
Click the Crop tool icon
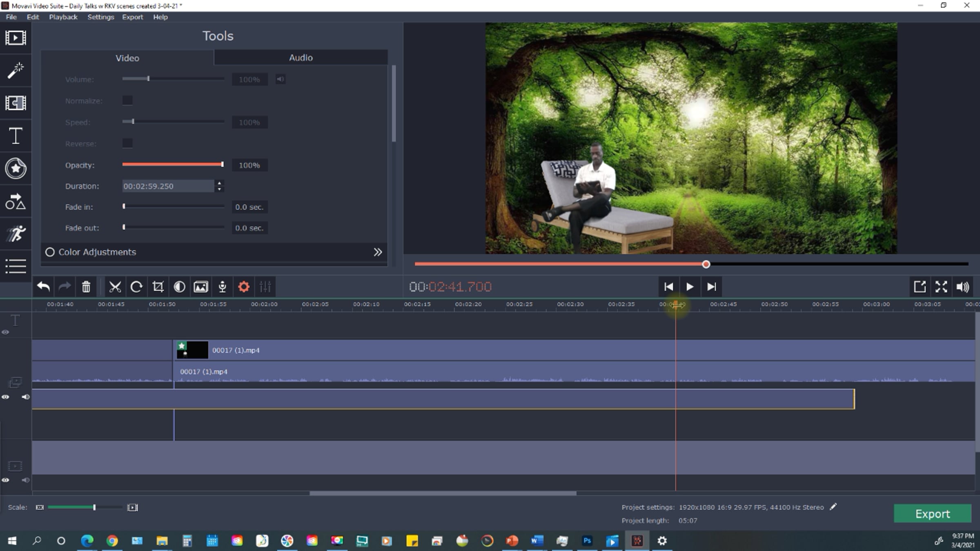click(158, 287)
